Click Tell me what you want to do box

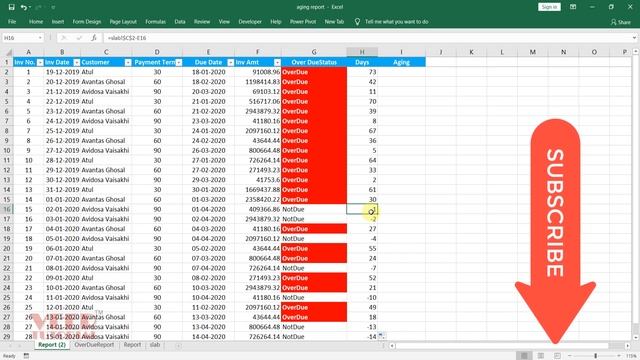click(396, 22)
